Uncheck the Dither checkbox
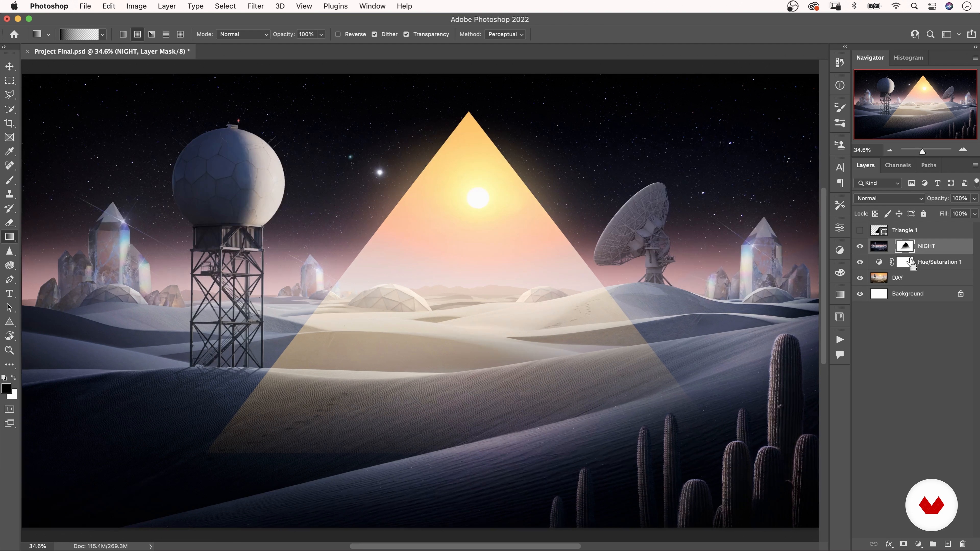Image resolution: width=980 pixels, height=551 pixels. [x=374, y=34]
